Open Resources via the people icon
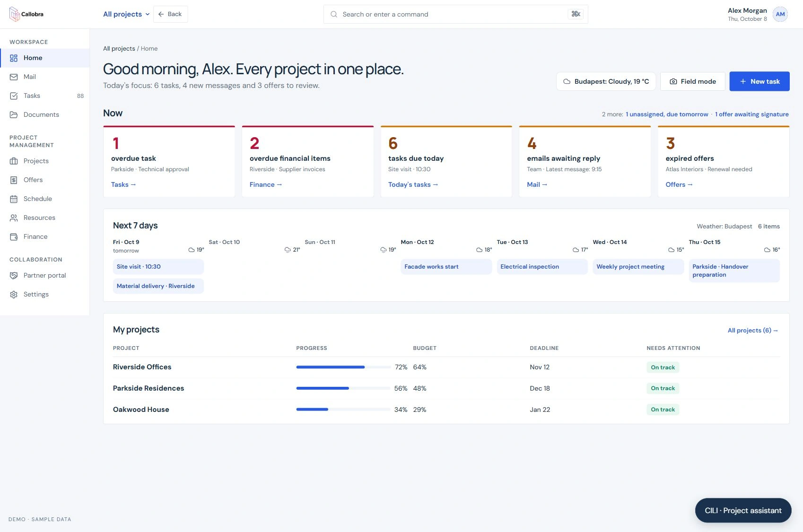Image resolution: width=803 pixels, height=532 pixels. tap(14, 218)
